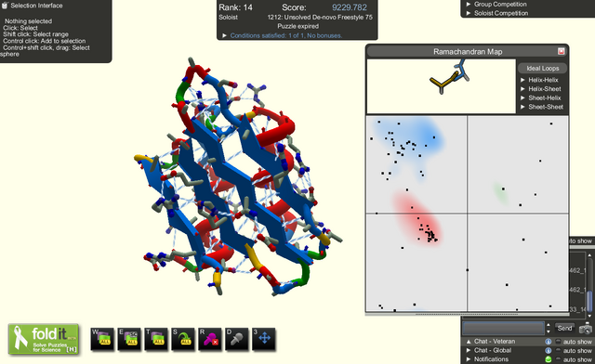Click inside the chat message input field
595x364 pixels.
pos(503,328)
